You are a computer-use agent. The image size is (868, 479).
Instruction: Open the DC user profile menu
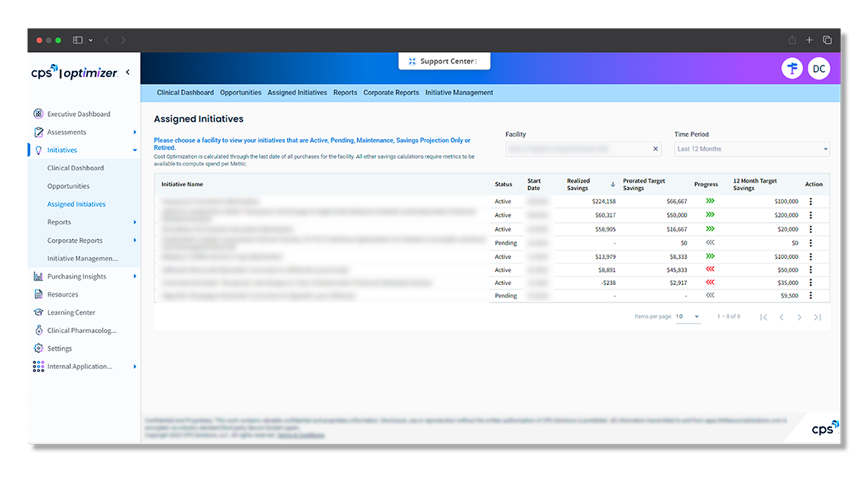tap(818, 68)
